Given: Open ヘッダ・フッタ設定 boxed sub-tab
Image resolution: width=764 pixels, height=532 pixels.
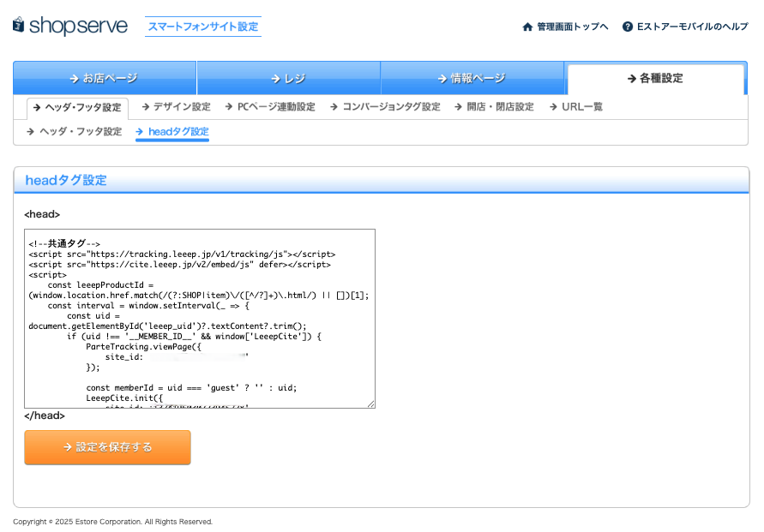Looking at the screenshot, I should pos(77,108).
